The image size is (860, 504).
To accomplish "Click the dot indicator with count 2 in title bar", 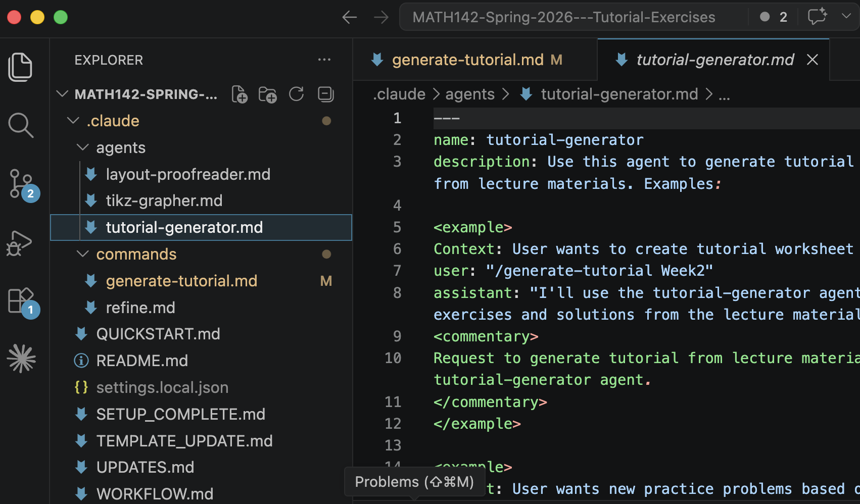I will click(774, 17).
